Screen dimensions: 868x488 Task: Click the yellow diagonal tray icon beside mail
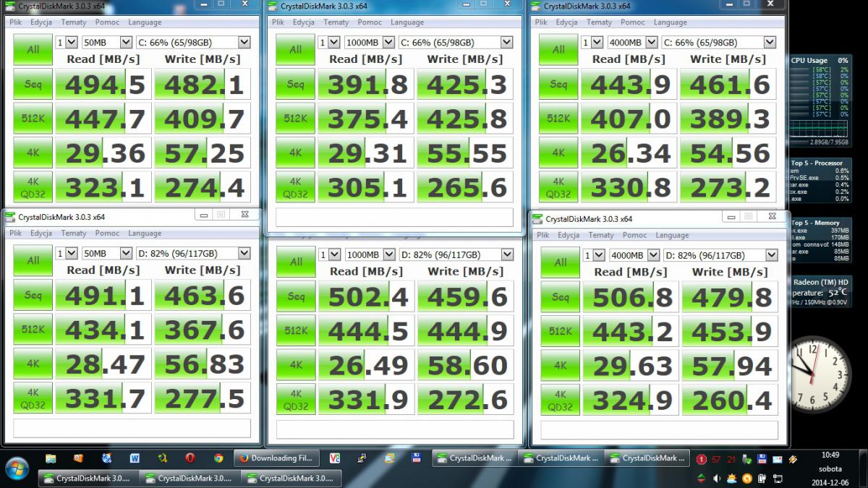pos(793,459)
